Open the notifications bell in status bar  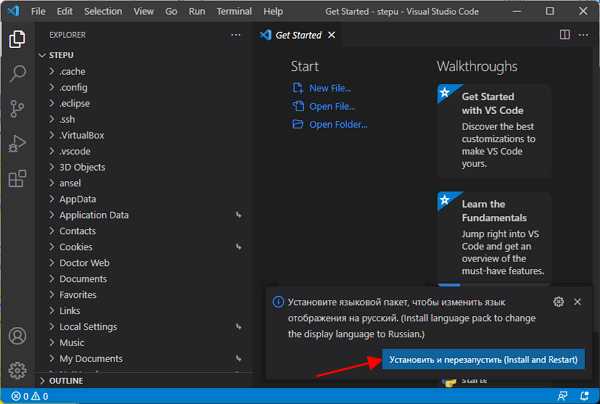pyautogui.click(x=584, y=396)
